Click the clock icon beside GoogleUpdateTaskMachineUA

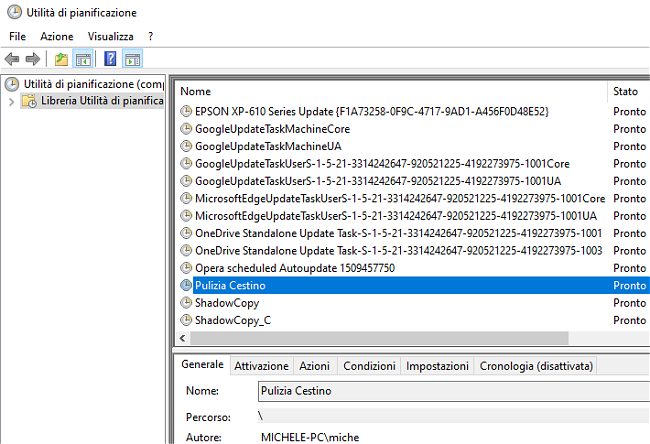point(186,146)
